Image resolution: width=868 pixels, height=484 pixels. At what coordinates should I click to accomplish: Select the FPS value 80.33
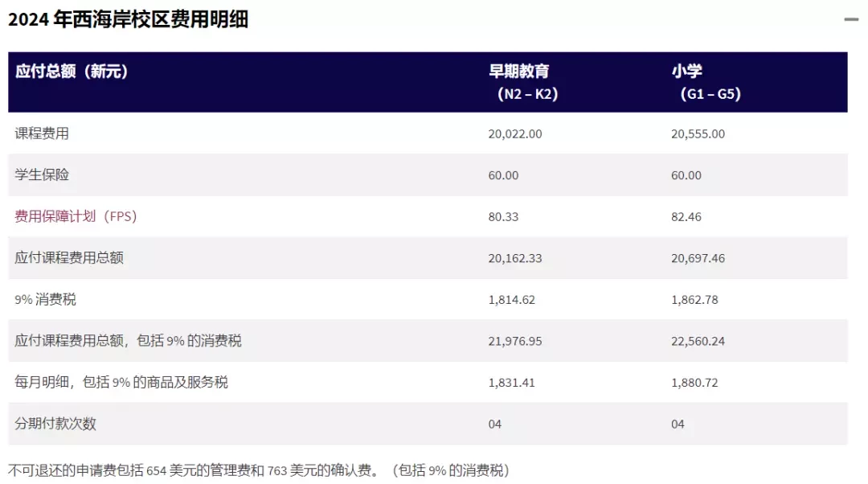(x=503, y=217)
